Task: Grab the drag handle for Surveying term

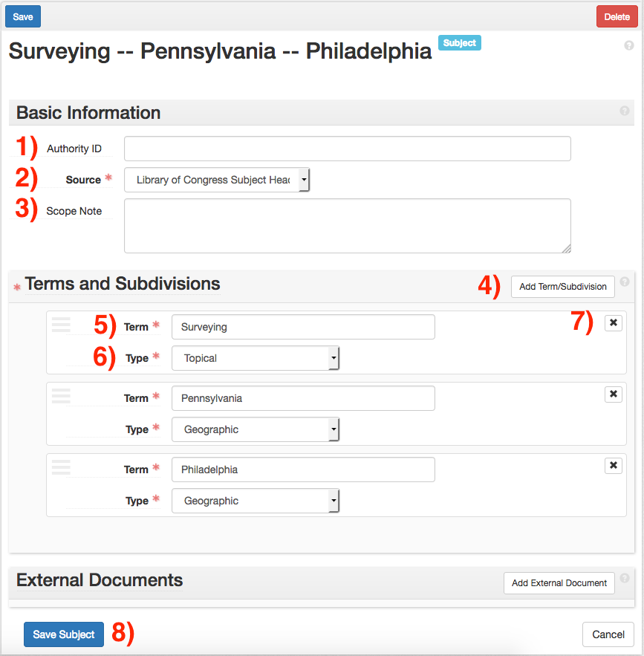Action: [x=61, y=325]
